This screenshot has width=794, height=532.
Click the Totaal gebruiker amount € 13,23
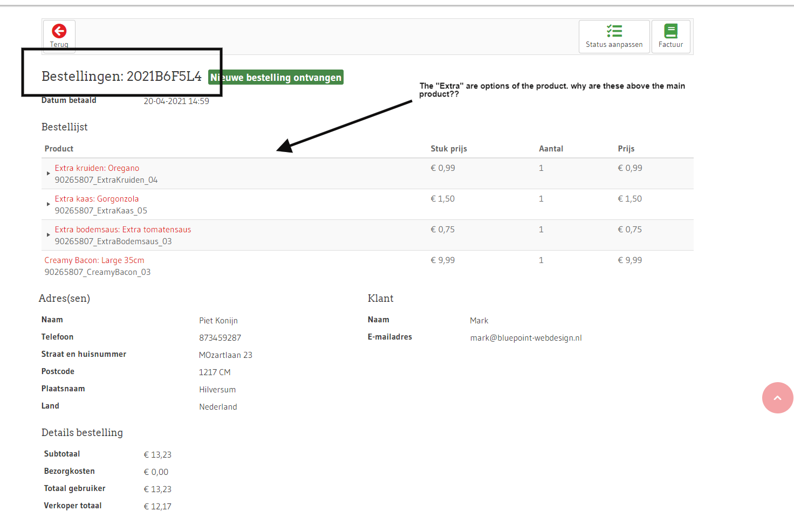[158, 489]
